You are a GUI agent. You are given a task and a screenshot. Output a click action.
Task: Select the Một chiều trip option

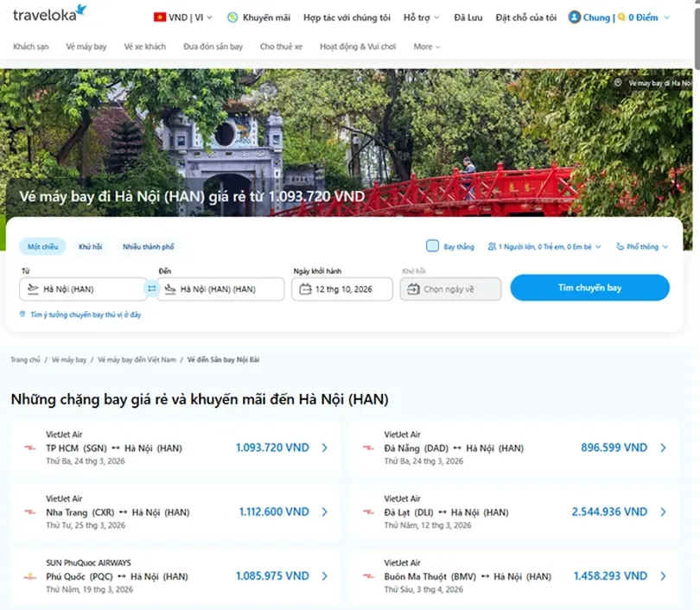[42, 247]
